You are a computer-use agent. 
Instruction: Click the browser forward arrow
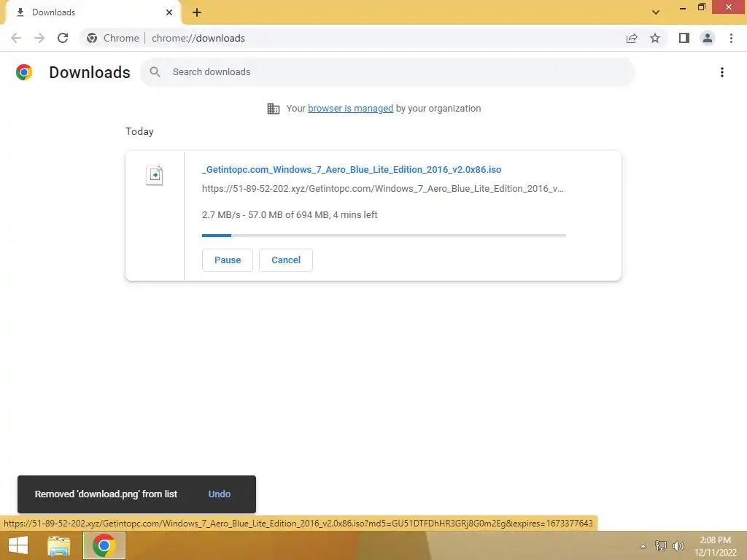pos(39,38)
